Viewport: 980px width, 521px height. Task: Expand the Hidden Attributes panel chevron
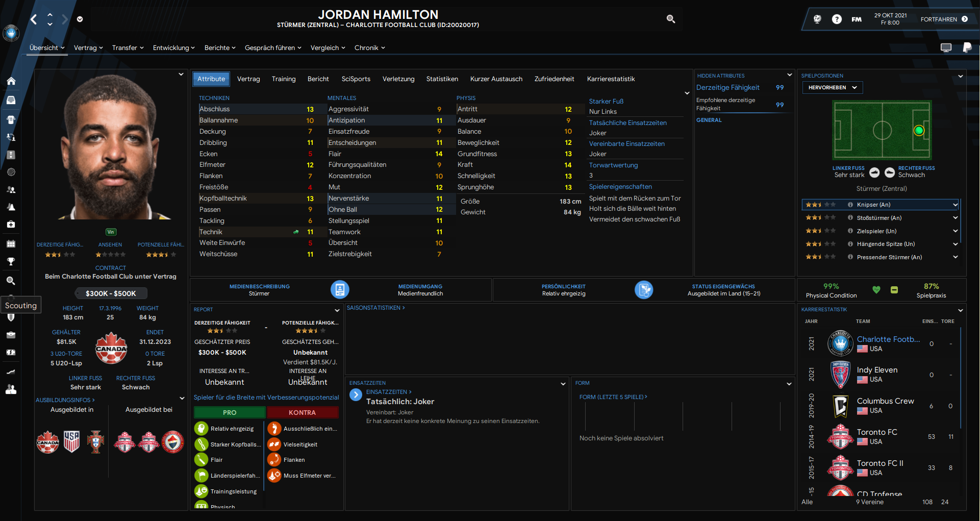(x=789, y=75)
